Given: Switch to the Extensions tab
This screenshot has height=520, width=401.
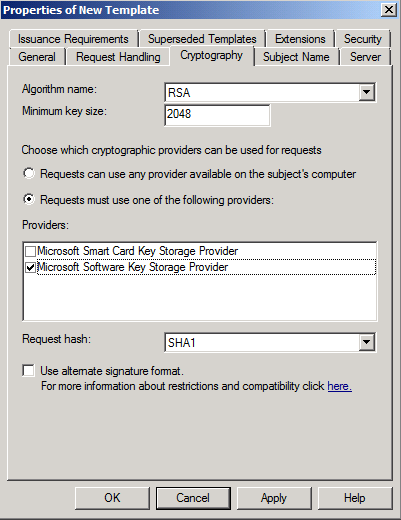Looking at the screenshot, I should click(300, 39).
